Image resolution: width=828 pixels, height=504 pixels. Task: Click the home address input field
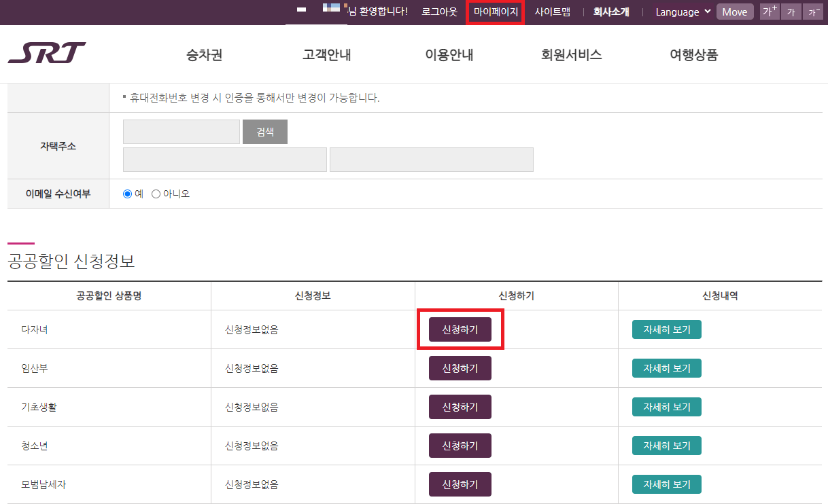tap(181, 131)
